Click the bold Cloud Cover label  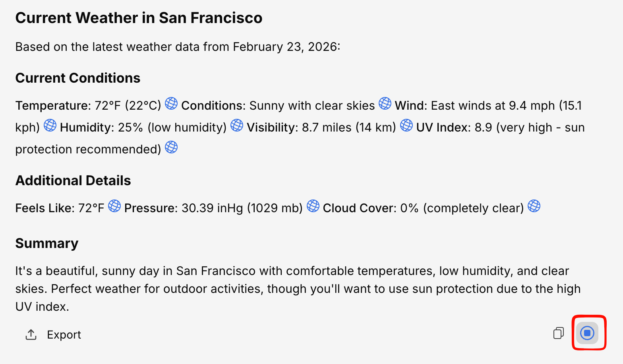[x=359, y=208]
